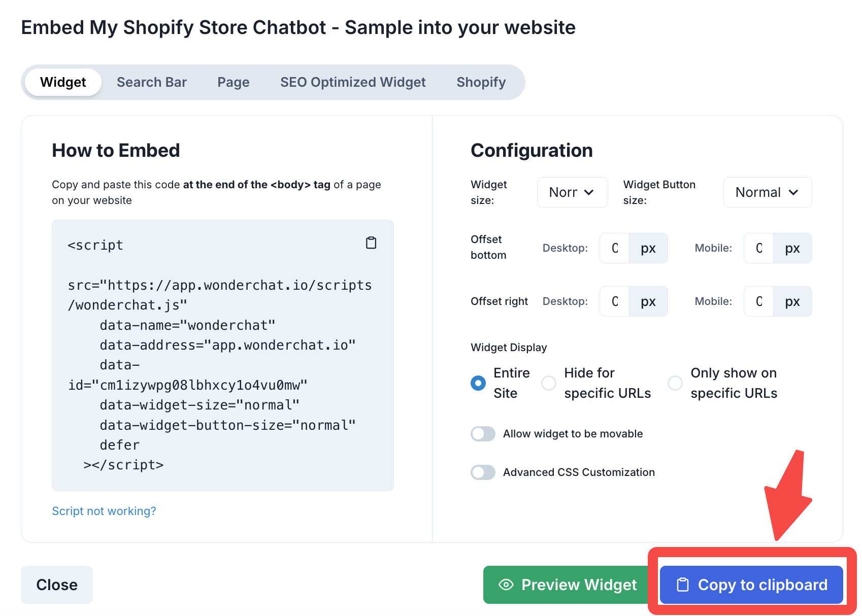Viewport: 862px width, 616px height.
Task: Open the Shopify tab
Action: pyautogui.click(x=481, y=82)
